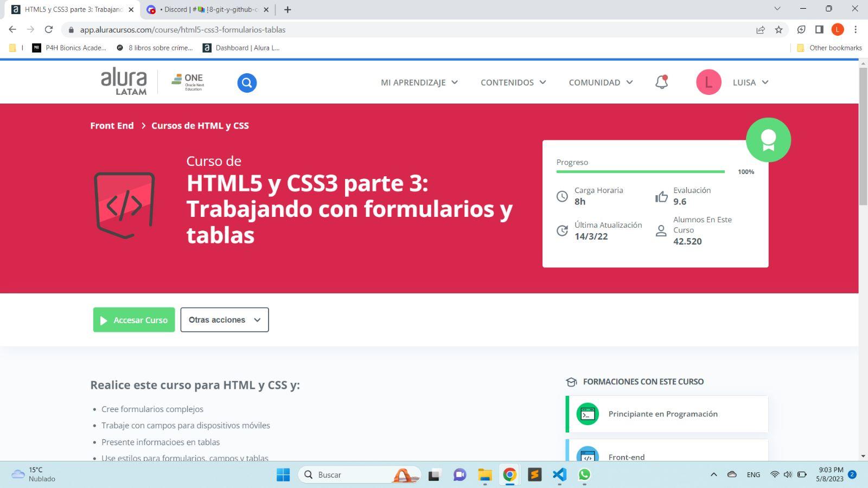Image resolution: width=868 pixels, height=488 pixels.
Task: Click the taskbar Buscar search box
Action: pyautogui.click(x=359, y=474)
